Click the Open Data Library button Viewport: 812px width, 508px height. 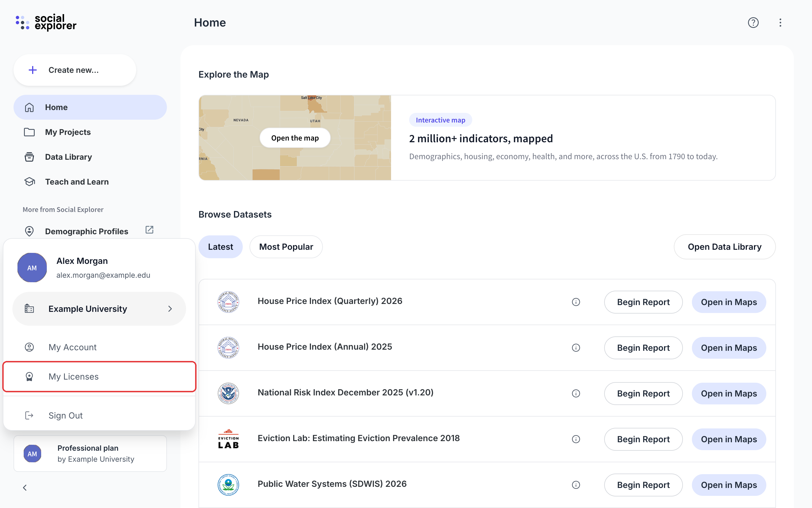click(724, 247)
